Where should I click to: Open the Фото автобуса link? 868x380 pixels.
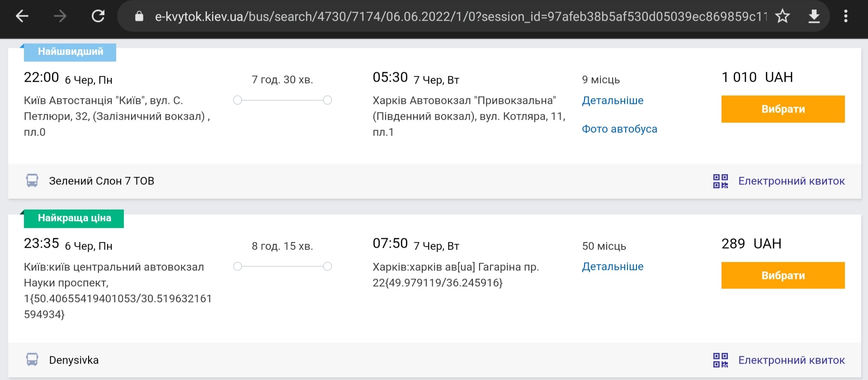coord(619,129)
